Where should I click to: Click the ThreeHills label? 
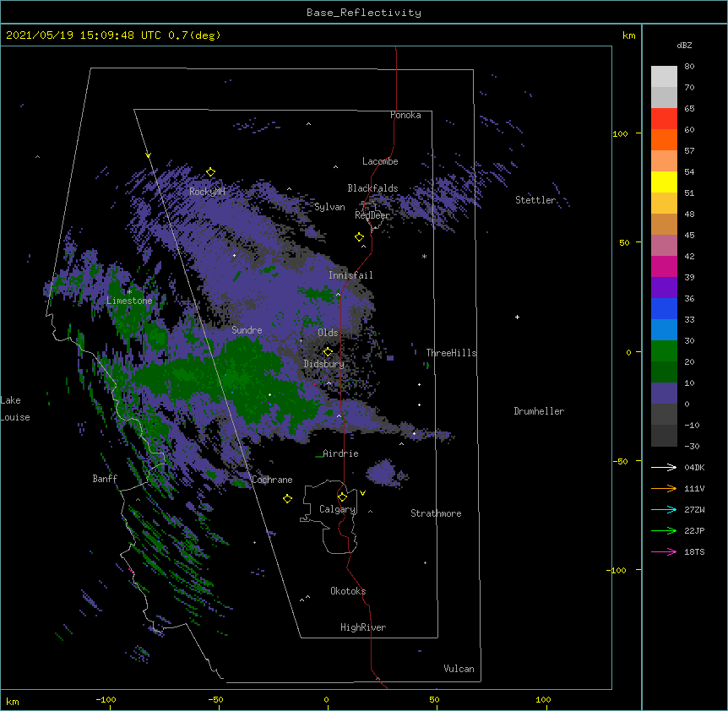click(451, 353)
